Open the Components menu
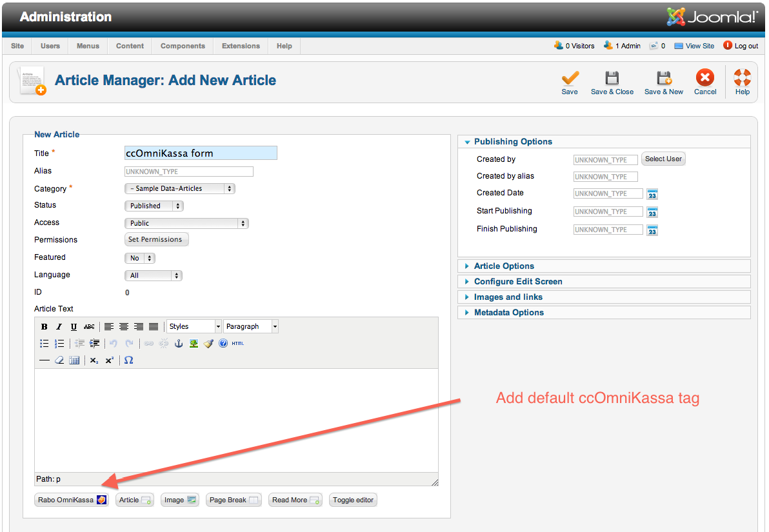769x532 pixels. tap(183, 46)
